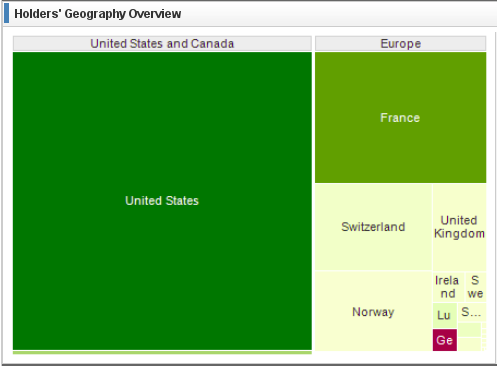497x366 pixels.
Task: Select the dark green United States tile
Action: click(162, 201)
